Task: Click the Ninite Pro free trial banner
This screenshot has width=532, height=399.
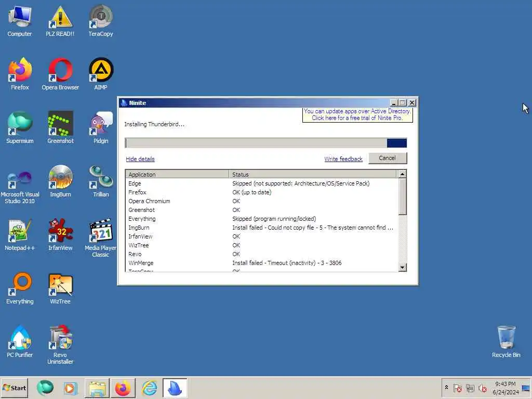Action: (x=357, y=115)
